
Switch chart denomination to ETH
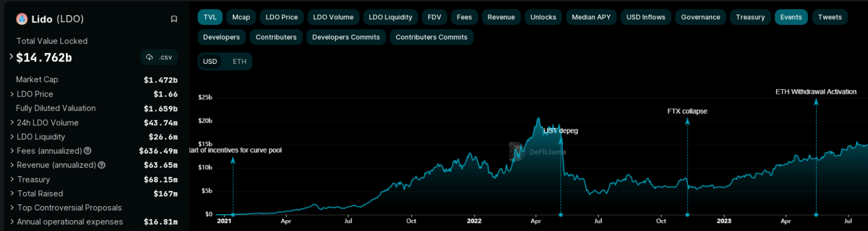click(240, 61)
